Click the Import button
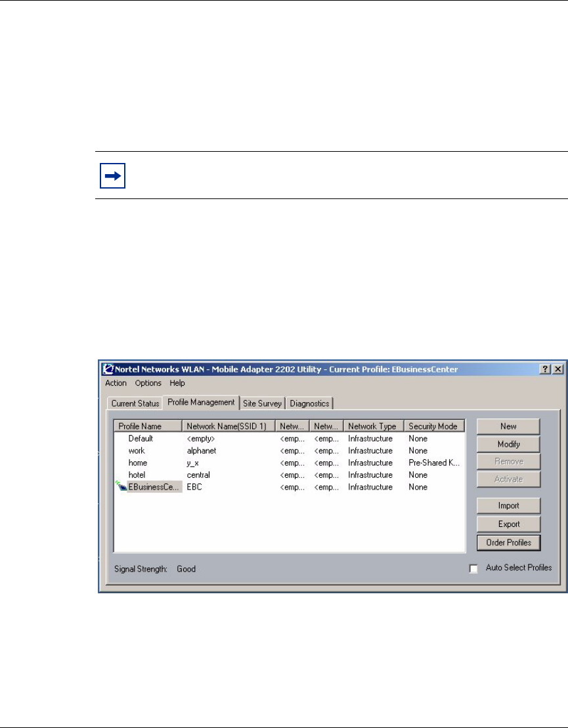The width and height of the screenshot is (568, 728). 508,506
